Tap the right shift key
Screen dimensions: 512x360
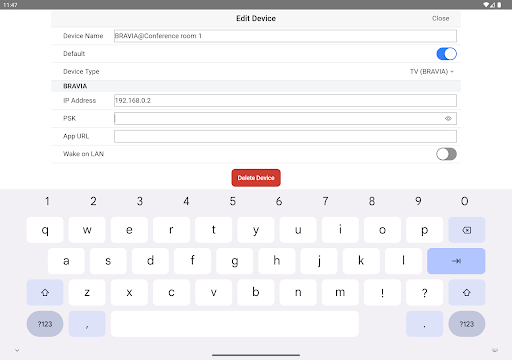click(466, 292)
